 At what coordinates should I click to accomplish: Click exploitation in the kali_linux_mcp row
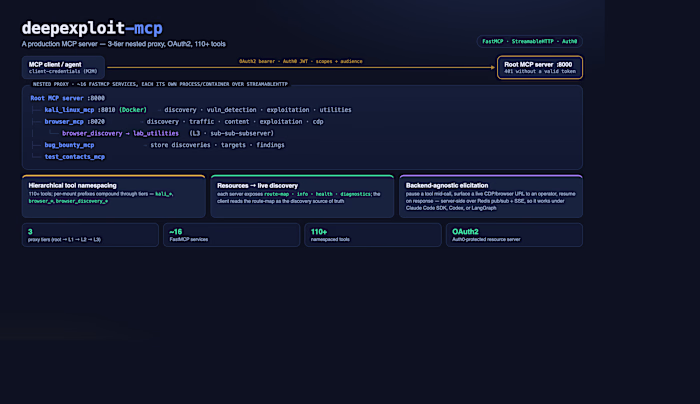point(288,110)
